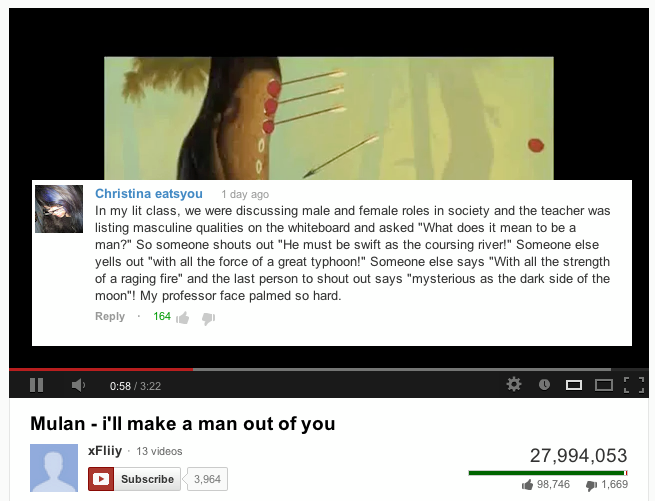The height and width of the screenshot is (501, 655).
Task: Click the 3,964 subscriber count box
Action: tap(207, 479)
